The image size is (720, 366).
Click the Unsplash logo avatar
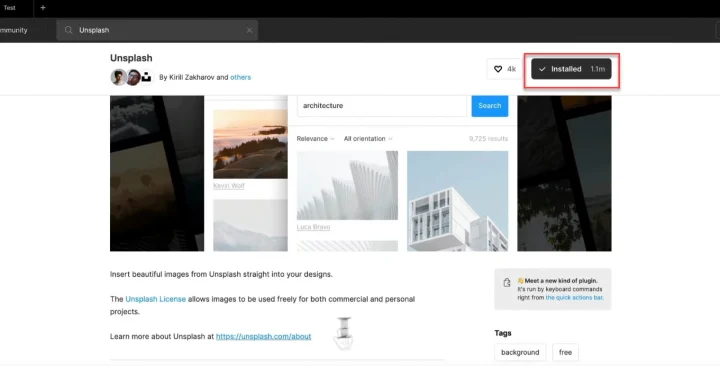146,77
